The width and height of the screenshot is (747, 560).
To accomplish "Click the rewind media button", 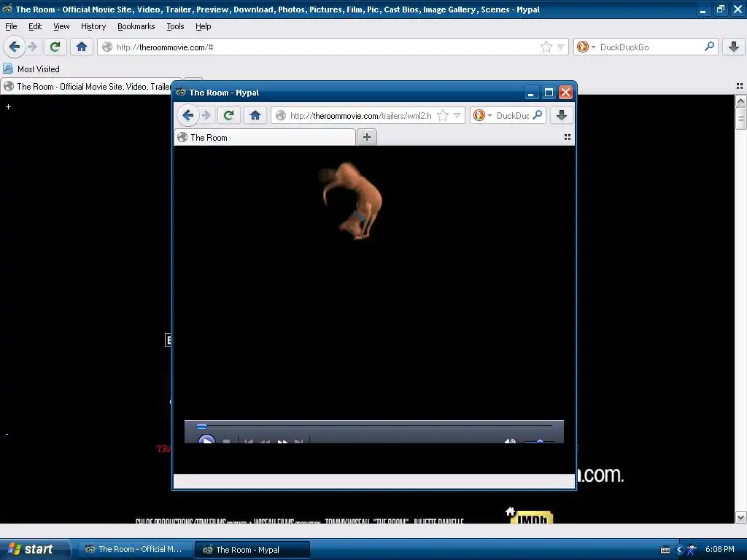I will point(266,441).
